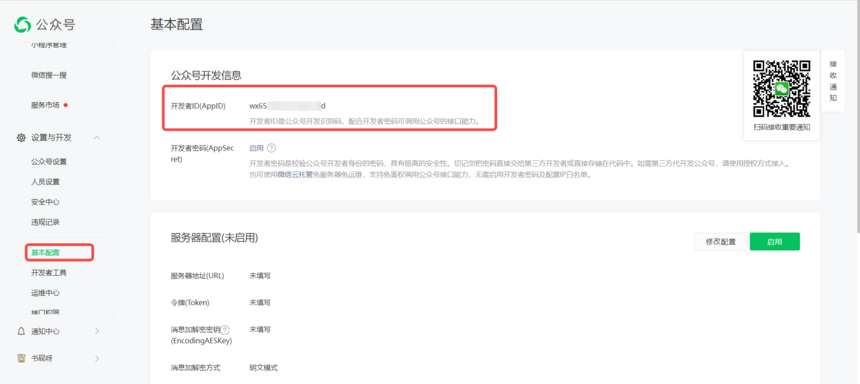Click the gear icon beside 设置与开发
The width and height of the screenshot is (860, 384).
click(21, 138)
